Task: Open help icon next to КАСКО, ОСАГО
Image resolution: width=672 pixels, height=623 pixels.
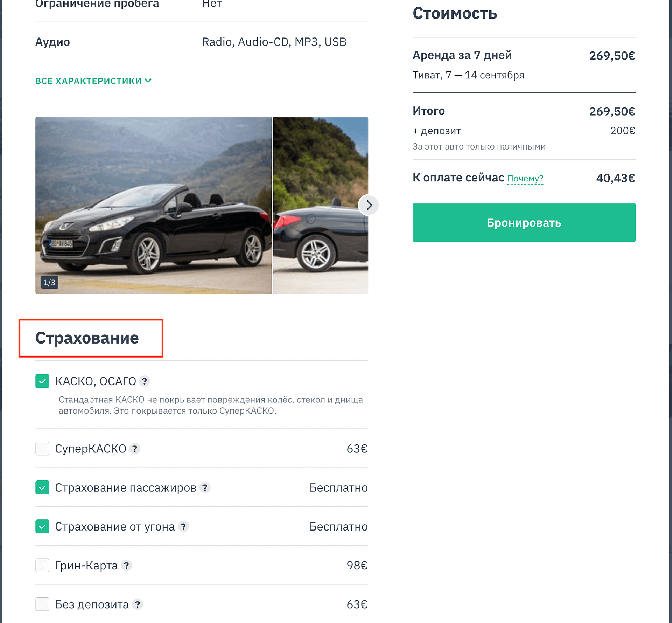Action: coord(145,381)
